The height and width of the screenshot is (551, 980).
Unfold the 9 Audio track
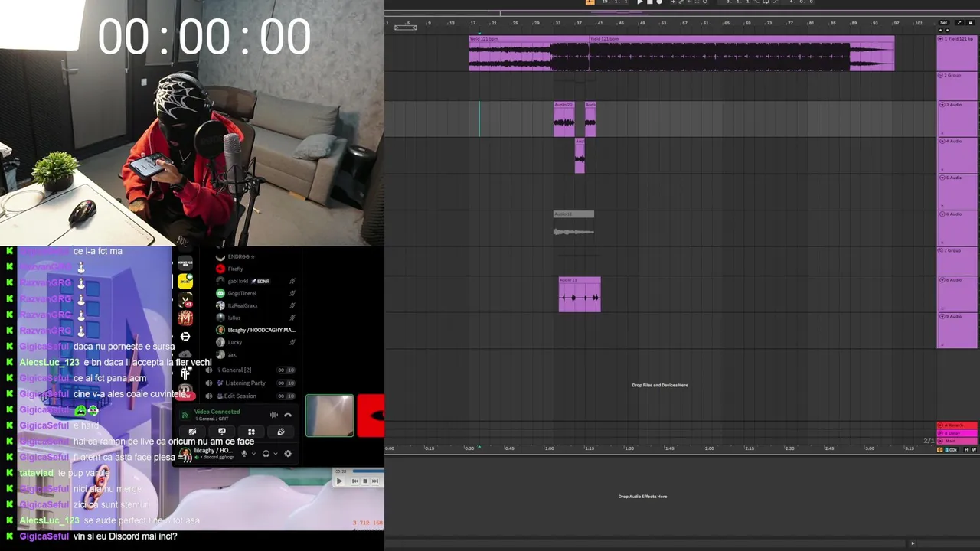(x=942, y=316)
